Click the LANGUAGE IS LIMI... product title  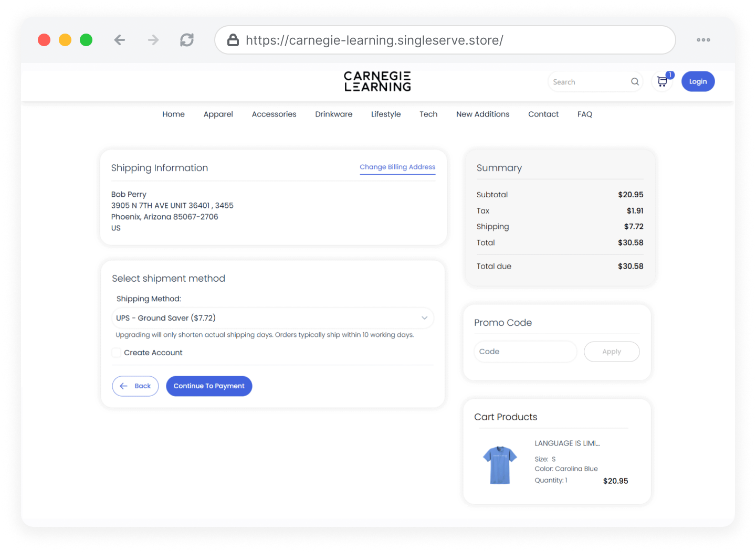(x=567, y=443)
